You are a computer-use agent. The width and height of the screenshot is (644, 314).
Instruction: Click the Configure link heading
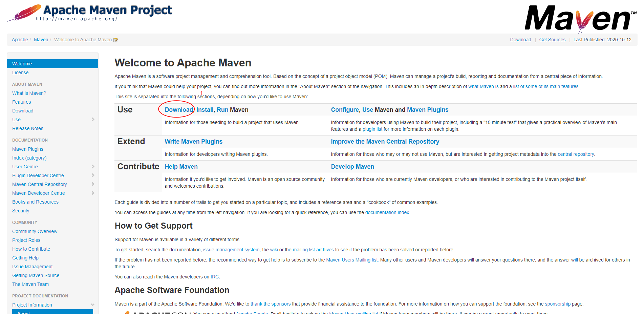point(345,110)
